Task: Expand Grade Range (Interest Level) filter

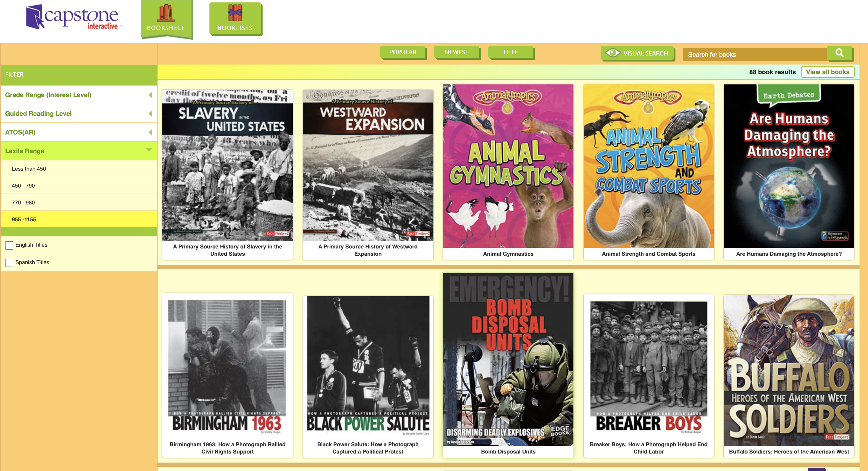Action: point(78,95)
